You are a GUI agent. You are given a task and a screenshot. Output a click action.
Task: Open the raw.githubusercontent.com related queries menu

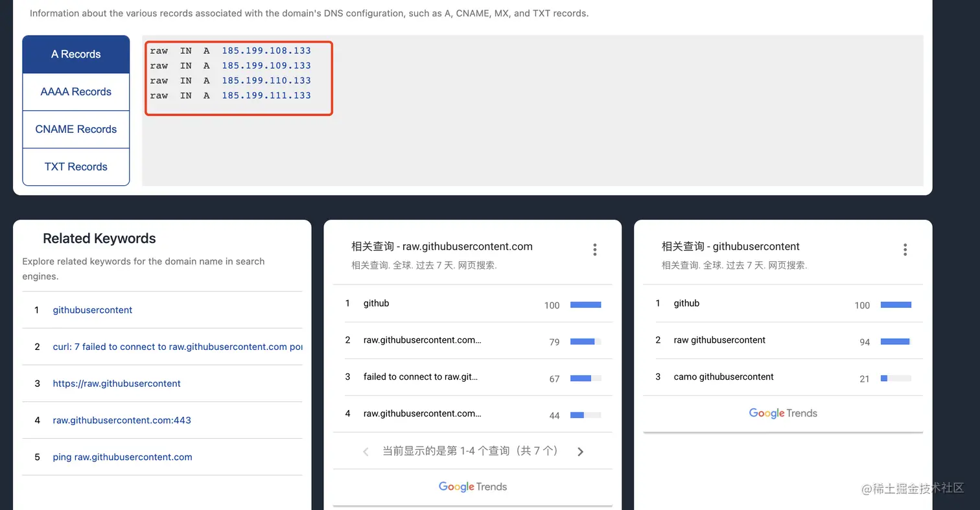[594, 249]
